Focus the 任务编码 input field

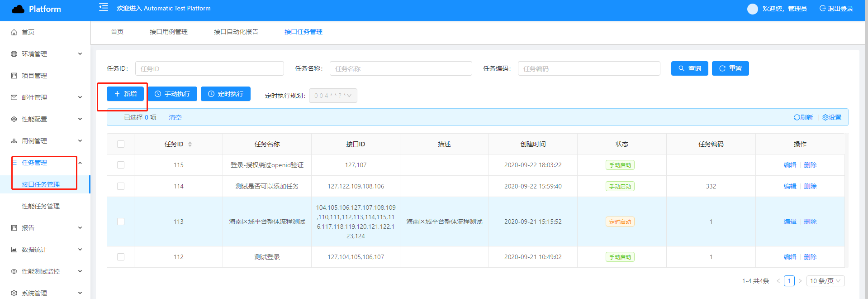[589, 68]
